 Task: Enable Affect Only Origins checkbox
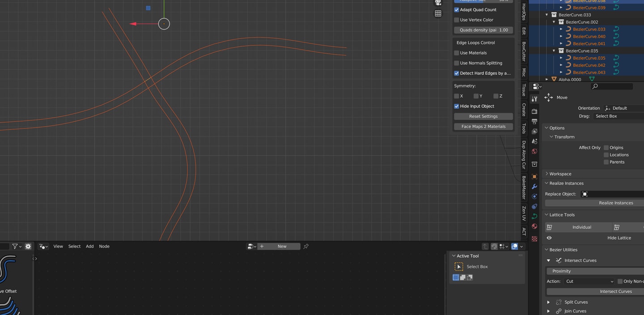pyautogui.click(x=606, y=148)
